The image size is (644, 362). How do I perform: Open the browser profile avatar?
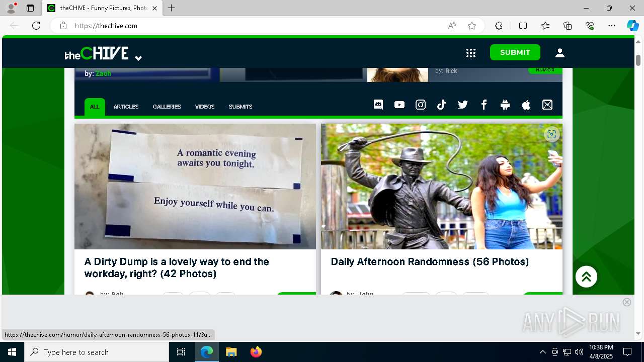[11, 8]
